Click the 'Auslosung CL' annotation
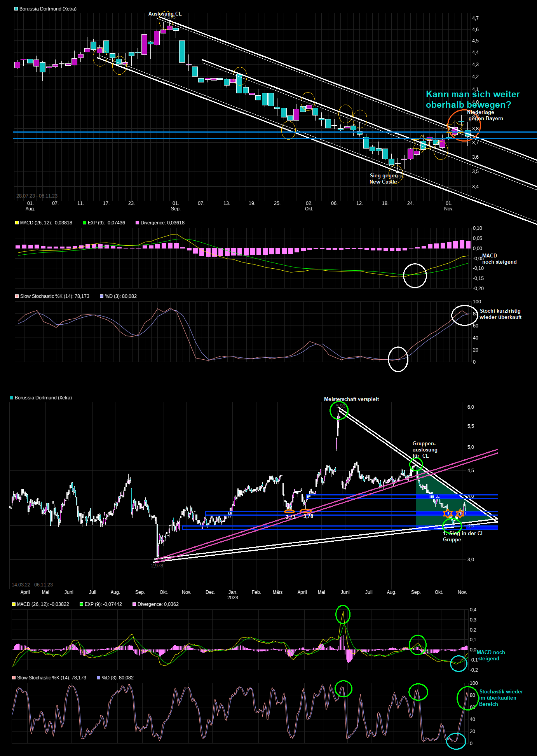Image resolution: width=537 pixels, height=756 pixels. click(x=165, y=14)
